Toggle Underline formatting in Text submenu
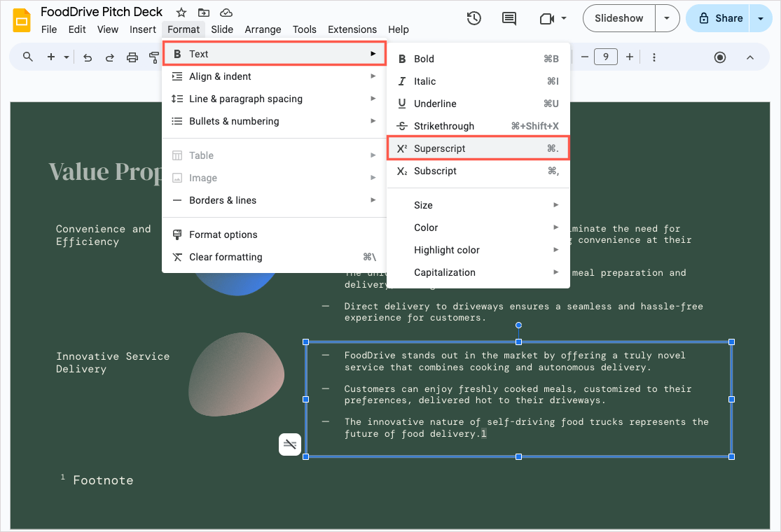 tap(478, 104)
